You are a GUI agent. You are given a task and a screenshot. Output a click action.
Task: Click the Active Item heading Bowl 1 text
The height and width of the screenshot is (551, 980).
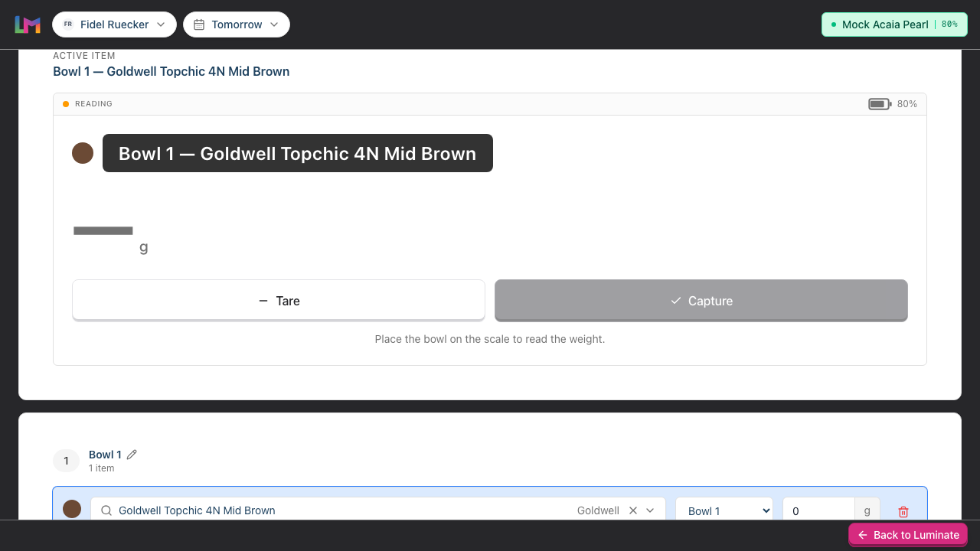[171, 71]
